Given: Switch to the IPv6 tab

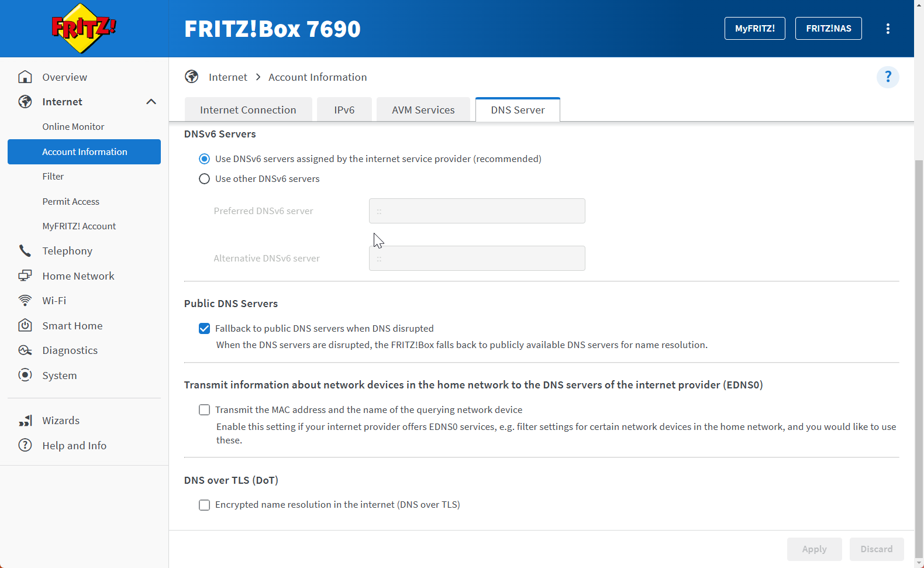Looking at the screenshot, I should point(344,110).
